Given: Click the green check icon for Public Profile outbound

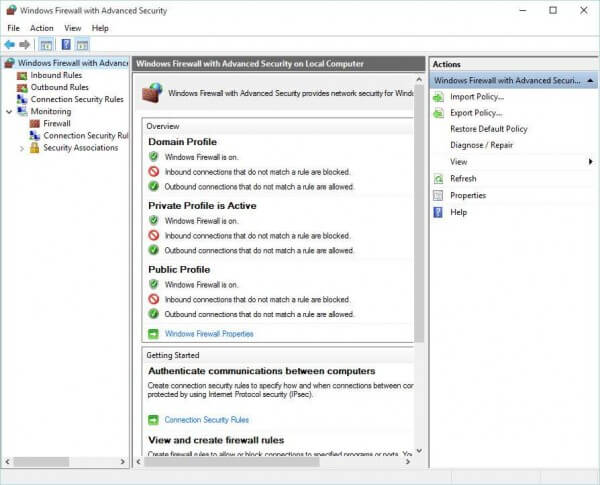Looking at the screenshot, I should pos(153,314).
